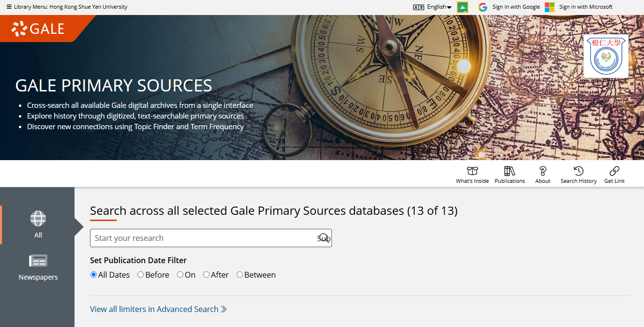Switch to the Newspapers sidebar tab
The image size is (644, 327).
tap(38, 267)
